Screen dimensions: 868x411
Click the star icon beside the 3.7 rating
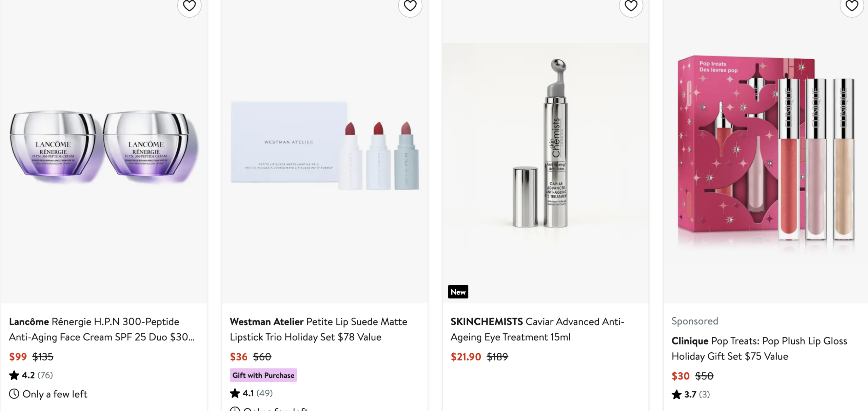(676, 395)
